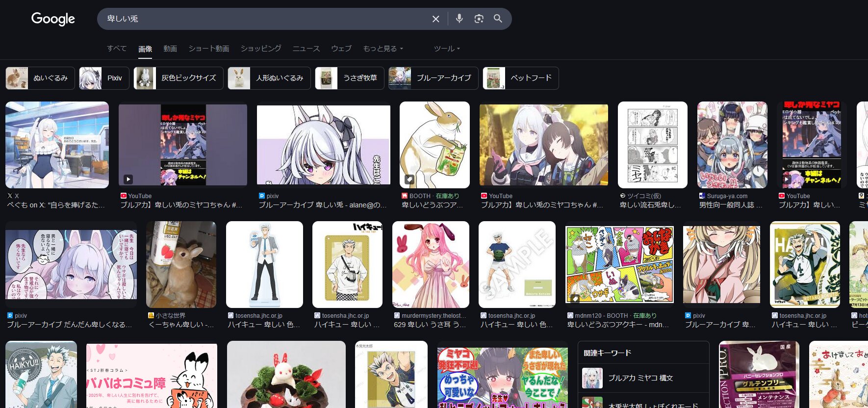868x408 pixels.
Task: Click the Suruga-ya.com source favicon
Action: coord(702,196)
